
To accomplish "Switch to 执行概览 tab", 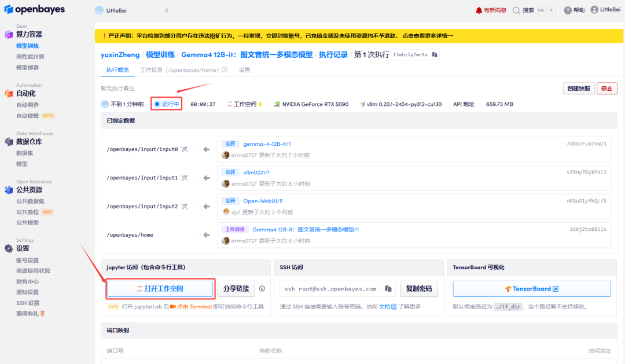I will (117, 70).
